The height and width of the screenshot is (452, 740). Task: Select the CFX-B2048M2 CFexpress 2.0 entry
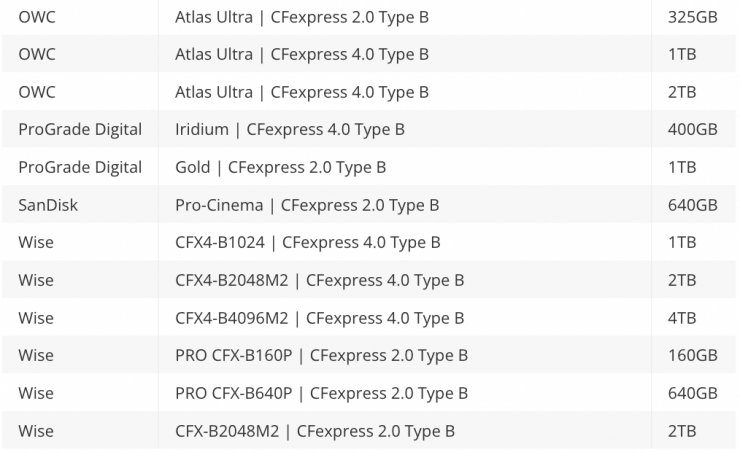[x=315, y=431]
